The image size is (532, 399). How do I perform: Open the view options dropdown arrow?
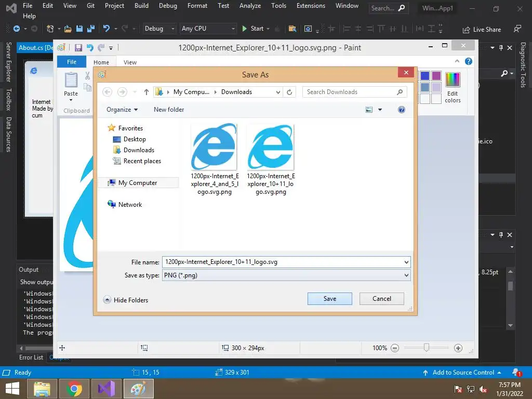(380, 110)
